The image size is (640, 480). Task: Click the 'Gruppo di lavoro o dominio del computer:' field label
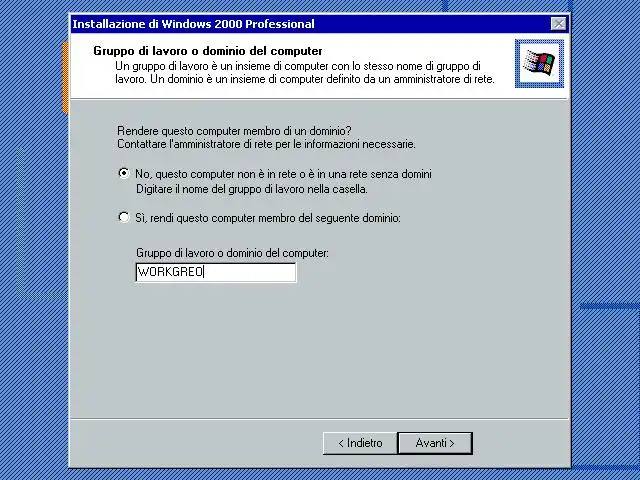click(x=232, y=253)
